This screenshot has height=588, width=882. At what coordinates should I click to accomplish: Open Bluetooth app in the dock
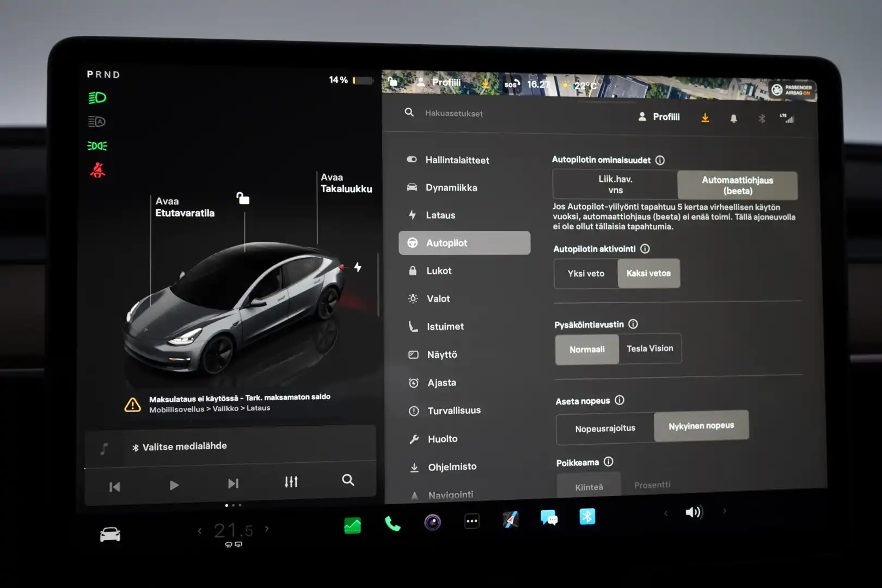point(587,516)
